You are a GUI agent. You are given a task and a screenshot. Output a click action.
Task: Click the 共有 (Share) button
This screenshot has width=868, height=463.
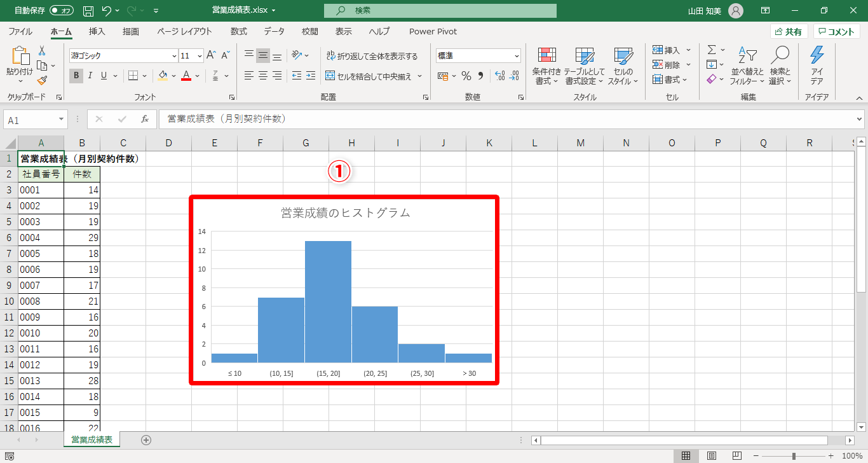[789, 32]
